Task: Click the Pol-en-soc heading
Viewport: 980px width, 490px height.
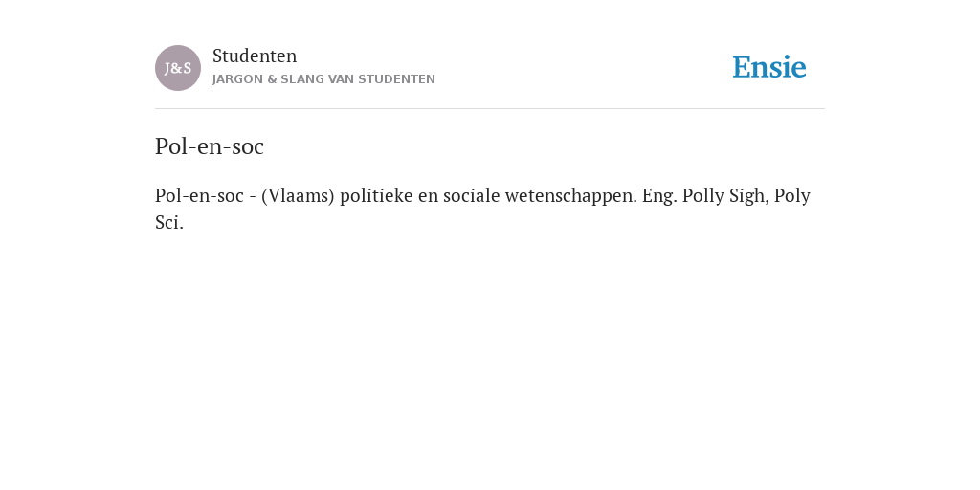Action: (210, 146)
